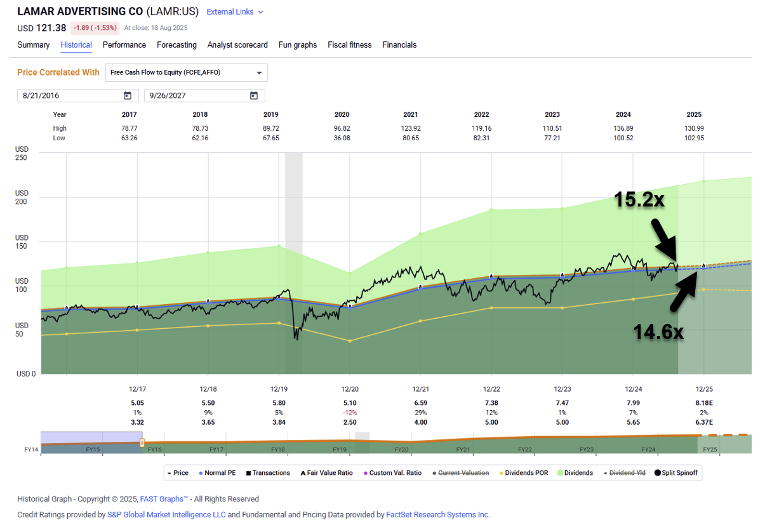Click the 12/19 axis date label
Viewport: 765px width, 532px height.
click(x=279, y=389)
